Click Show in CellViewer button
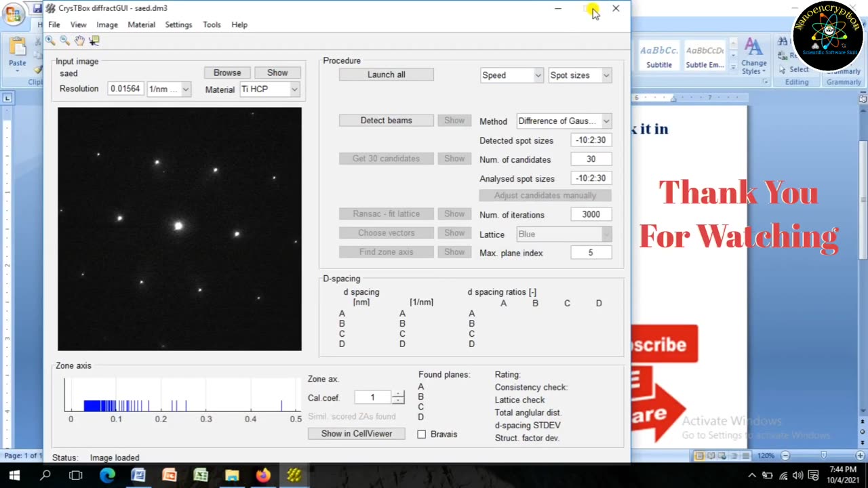868x488 pixels. (x=357, y=434)
